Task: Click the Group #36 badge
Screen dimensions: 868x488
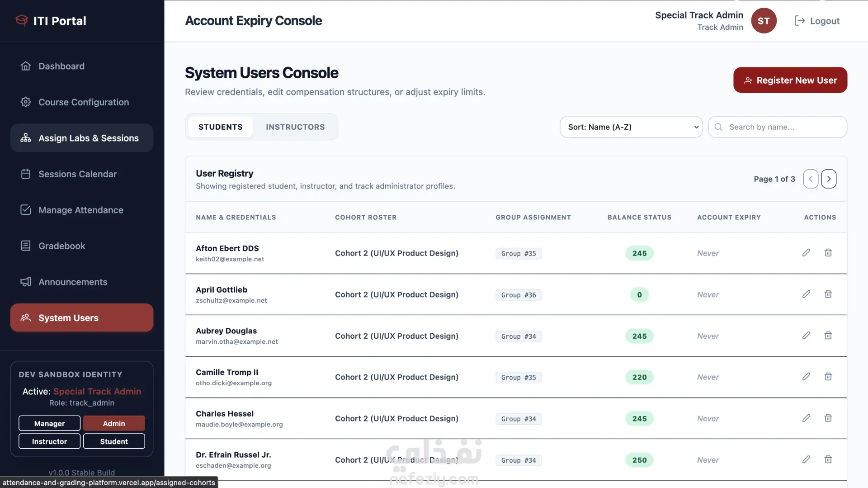Action: point(519,295)
